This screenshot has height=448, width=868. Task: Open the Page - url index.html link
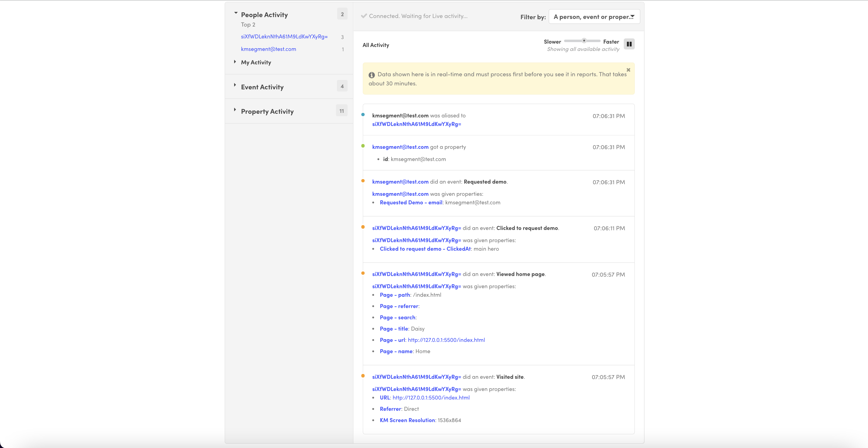coord(446,340)
